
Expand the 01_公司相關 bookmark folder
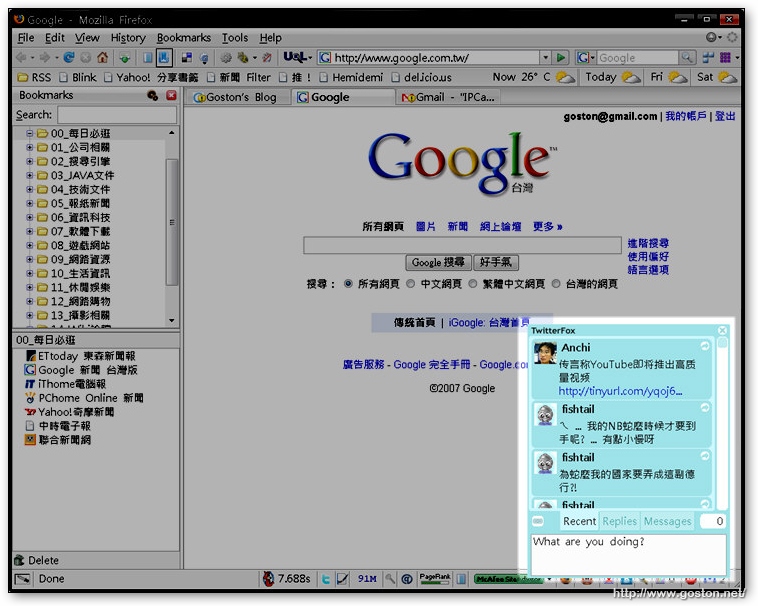(29, 147)
